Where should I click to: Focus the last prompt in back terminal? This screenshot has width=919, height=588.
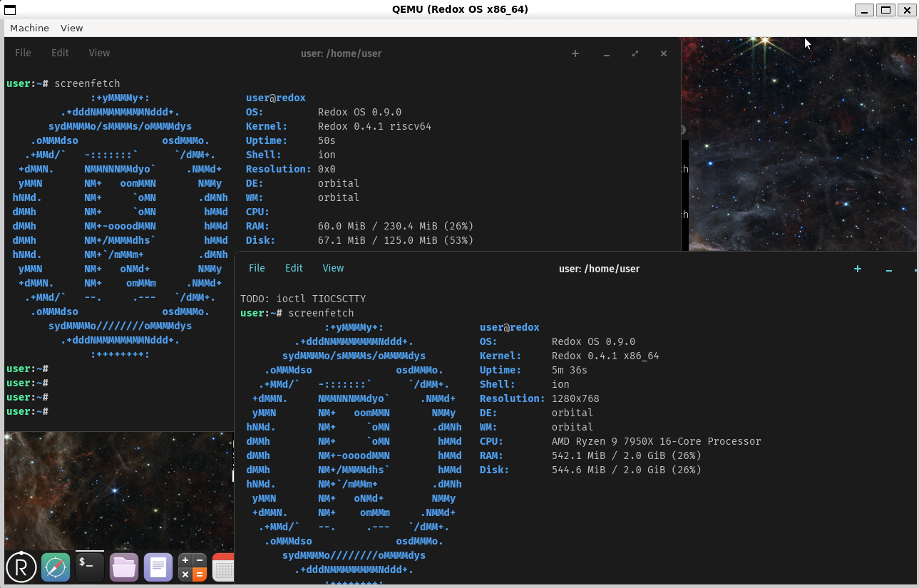point(27,411)
